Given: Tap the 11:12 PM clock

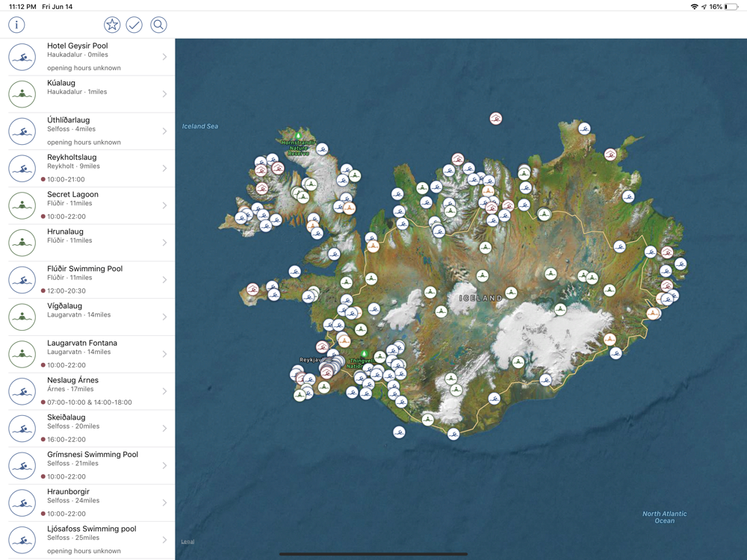Looking at the screenshot, I should coord(23,7).
